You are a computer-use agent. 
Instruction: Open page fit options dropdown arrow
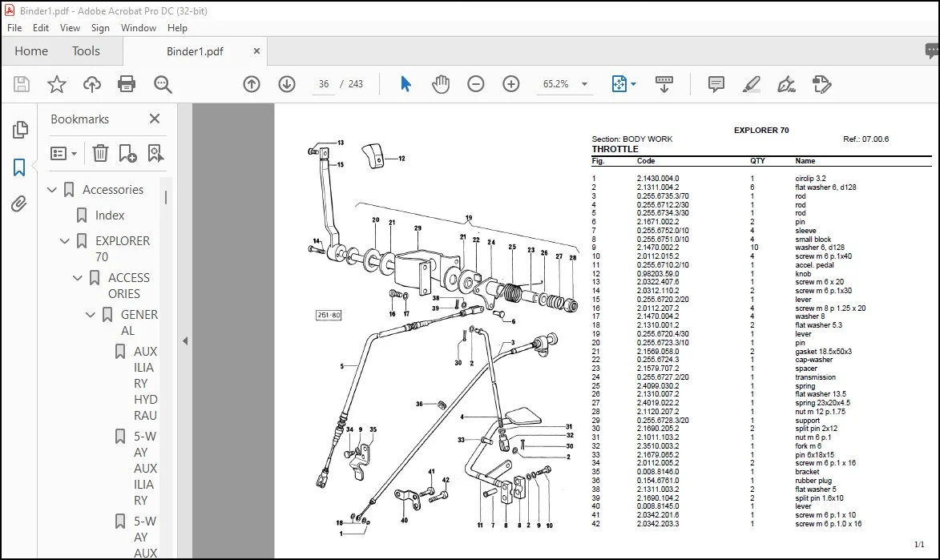[x=634, y=84]
